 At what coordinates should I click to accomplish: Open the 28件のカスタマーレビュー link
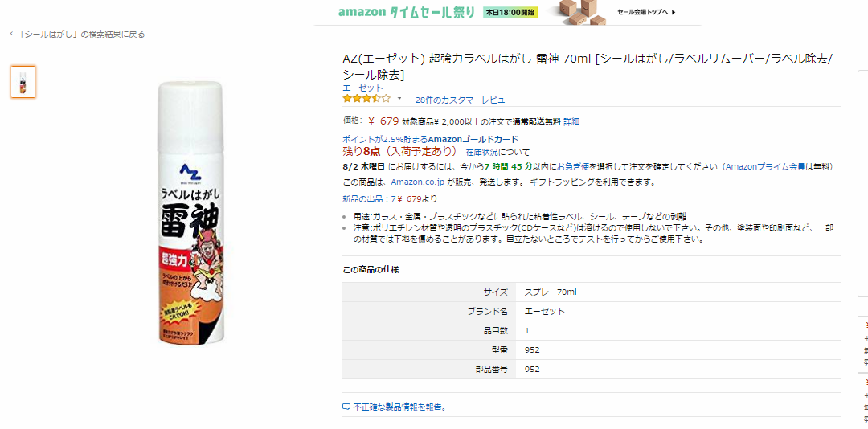click(464, 100)
